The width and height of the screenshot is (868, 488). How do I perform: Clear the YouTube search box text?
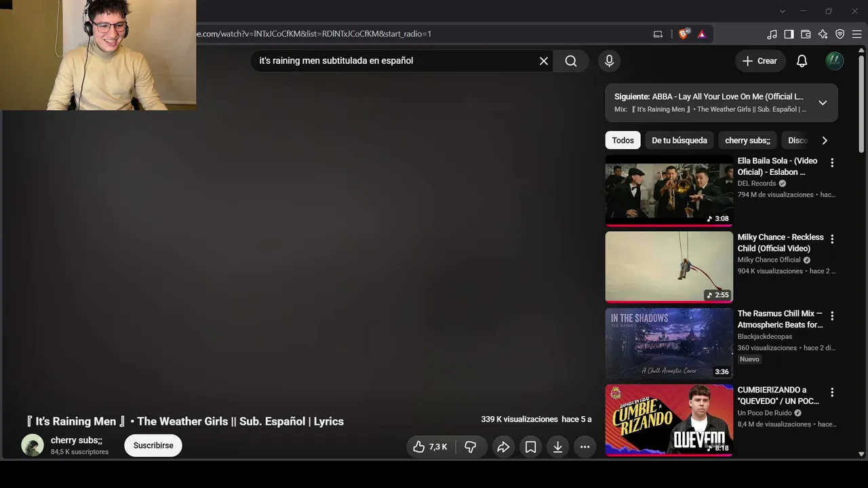[x=543, y=61]
